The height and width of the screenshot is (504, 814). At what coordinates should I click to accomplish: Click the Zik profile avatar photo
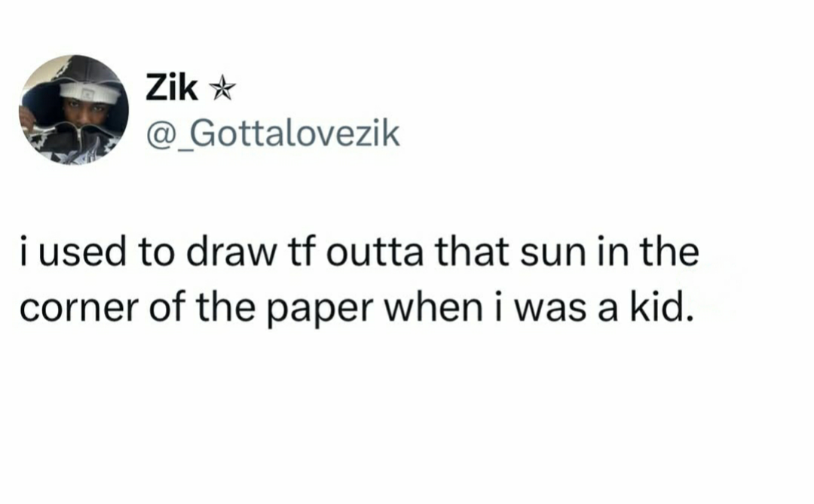point(73,110)
